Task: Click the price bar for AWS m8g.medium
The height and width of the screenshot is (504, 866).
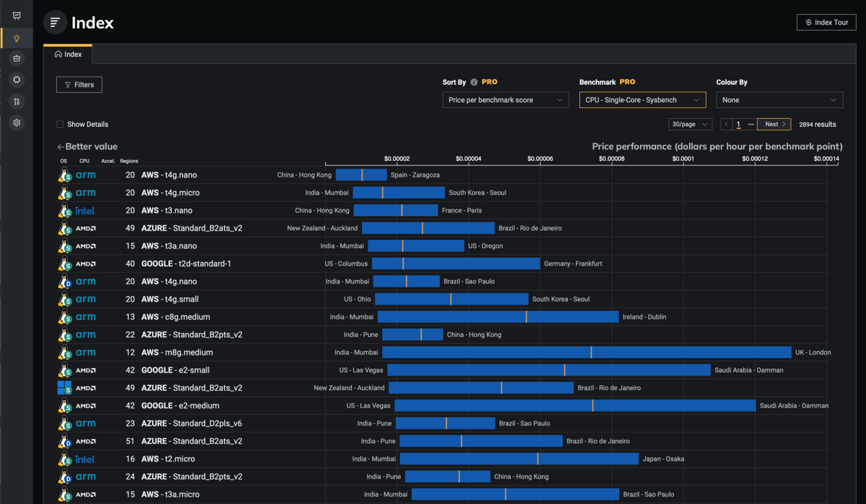Action: click(x=587, y=353)
